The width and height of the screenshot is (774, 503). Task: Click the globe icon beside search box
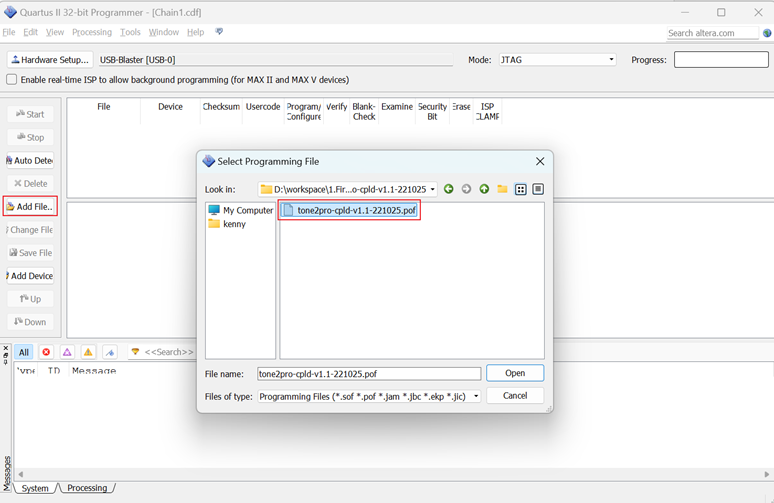[767, 33]
